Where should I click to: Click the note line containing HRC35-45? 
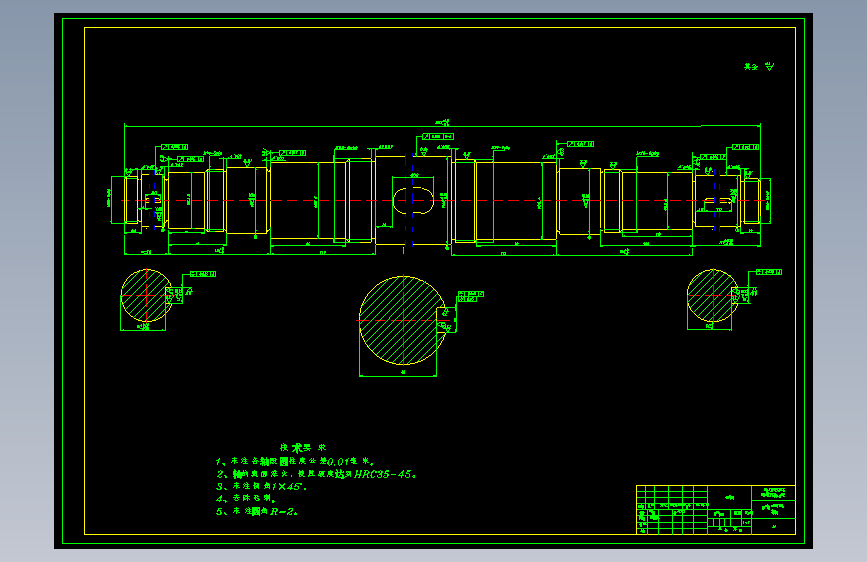316,474
